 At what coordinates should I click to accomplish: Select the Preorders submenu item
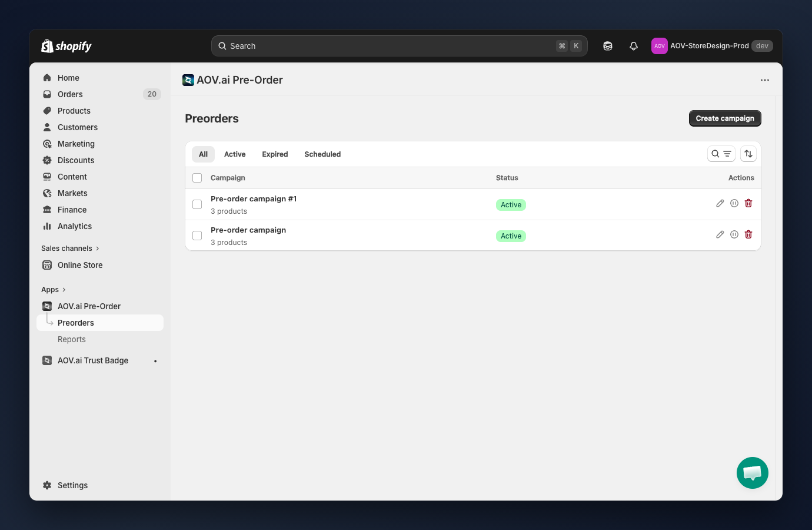(x=100, y=323)
